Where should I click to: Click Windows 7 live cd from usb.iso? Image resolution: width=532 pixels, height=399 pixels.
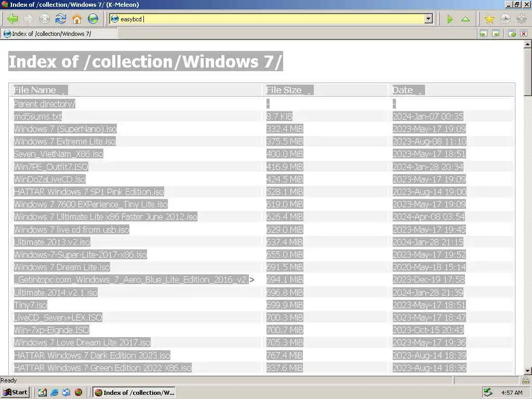pyautogui.click(x=72, y=230)
